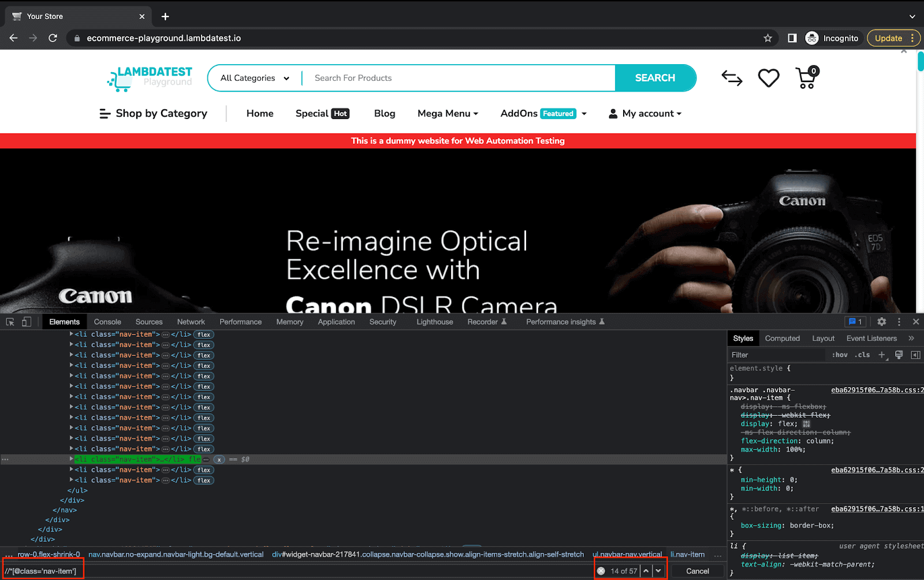
Task: Open the side panel icon in Chrome toolbar
Action: coord(792,38)
